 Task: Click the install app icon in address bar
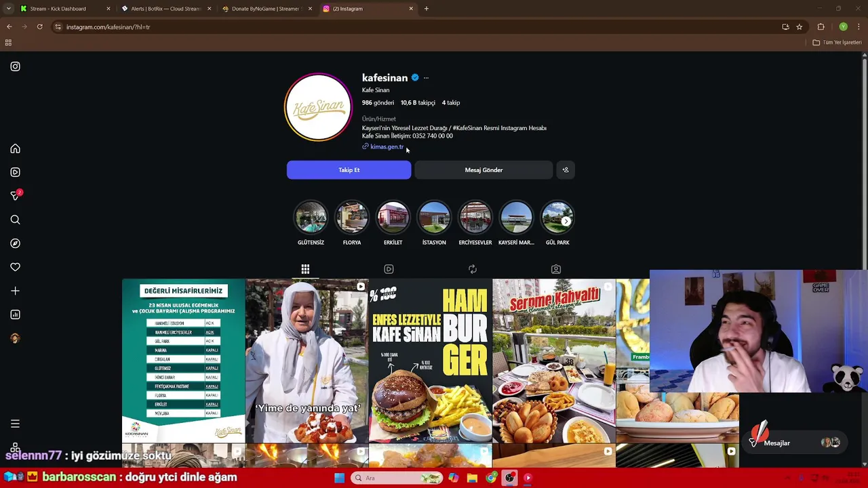pos(785,27)
